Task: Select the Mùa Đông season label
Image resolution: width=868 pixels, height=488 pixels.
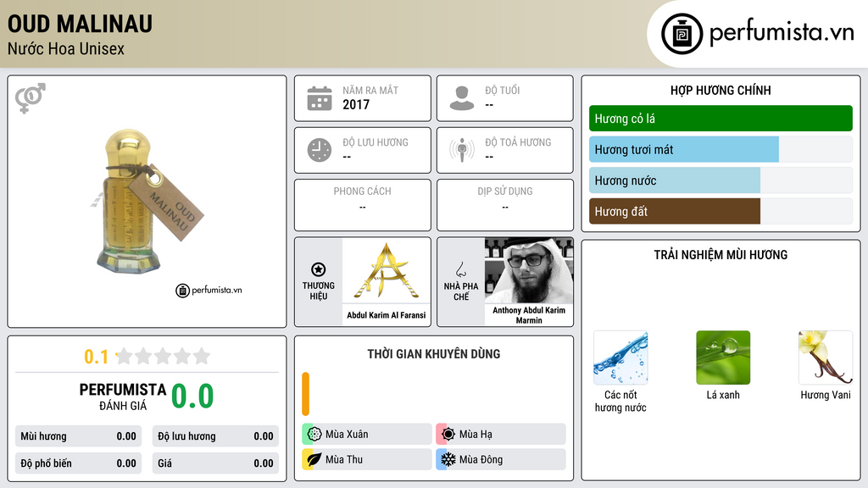Action: pos(481,459)
